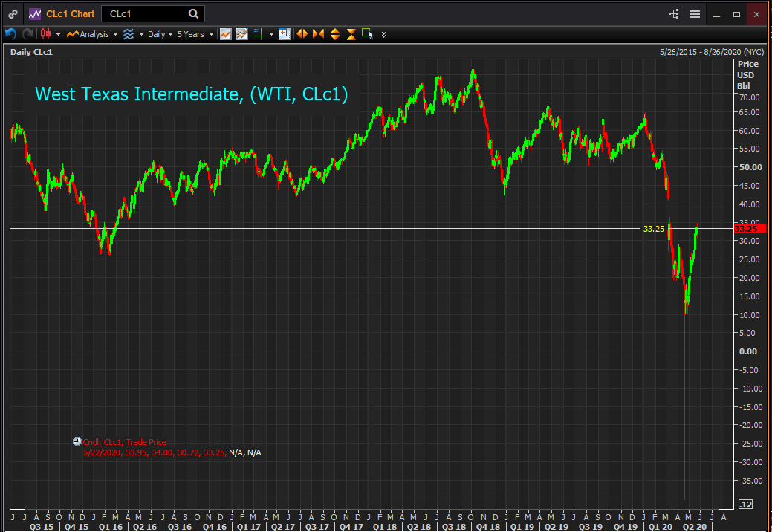Click the 0.00 price axis label
This screenshot has width=772, height=532.
point(748,351)
